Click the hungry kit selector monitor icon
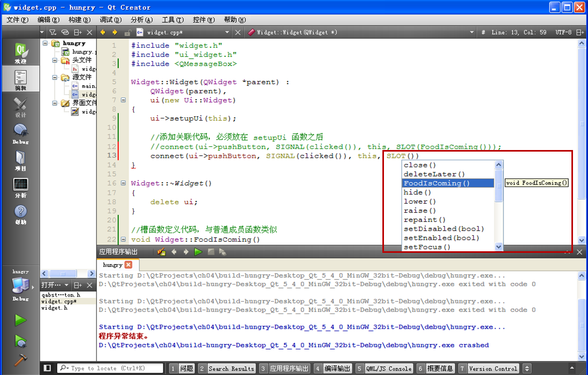The height and width of the screenshot is (375, 588). point(21,285)
